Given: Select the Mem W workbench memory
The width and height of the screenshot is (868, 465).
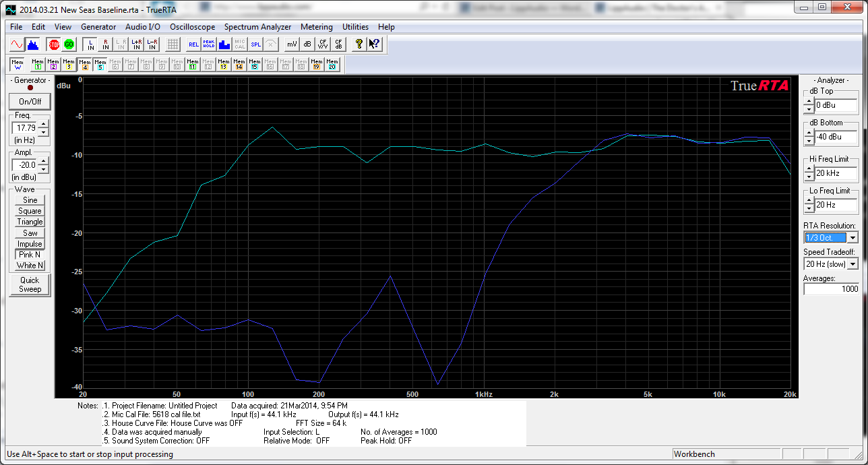Looking at the screenshot, I should pyautogui.click(x=18, y=65).
